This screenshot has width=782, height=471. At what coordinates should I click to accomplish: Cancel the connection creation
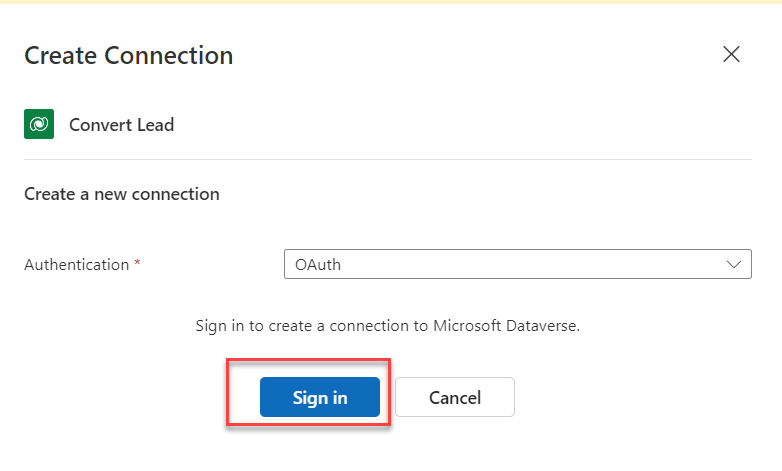click(455, 397)
